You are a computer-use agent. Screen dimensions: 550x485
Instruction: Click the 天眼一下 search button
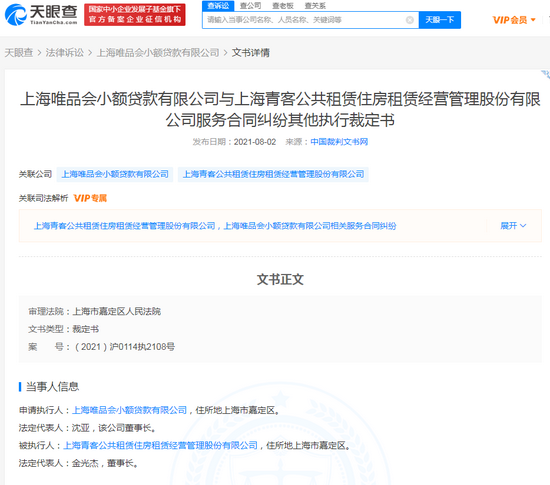pos(440,20)
